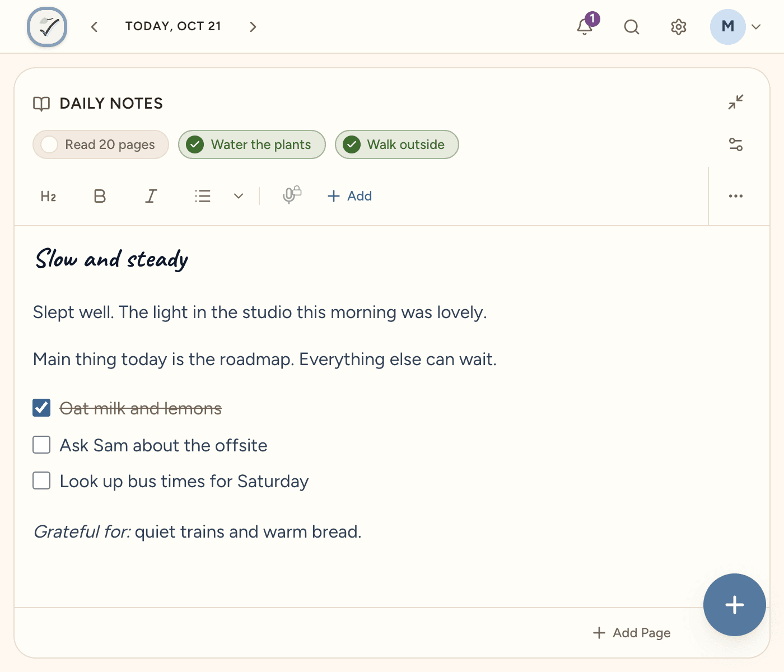This screenshot has width=784, height=672.
Task: Uncheck Oat milk and lemons
Action: point(41,408)
